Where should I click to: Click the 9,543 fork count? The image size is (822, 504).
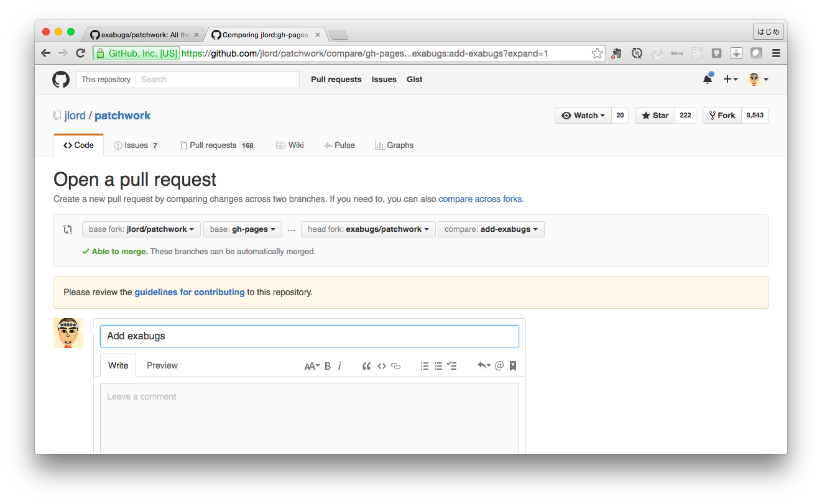pyautogui.click(x=755, y=116)
